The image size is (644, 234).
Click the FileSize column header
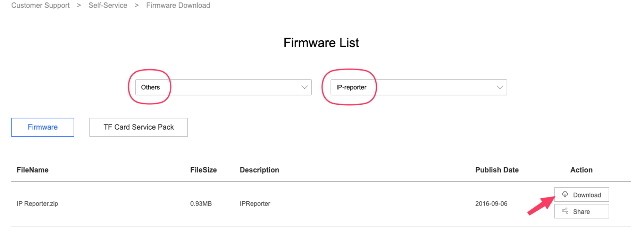[203, 170]
